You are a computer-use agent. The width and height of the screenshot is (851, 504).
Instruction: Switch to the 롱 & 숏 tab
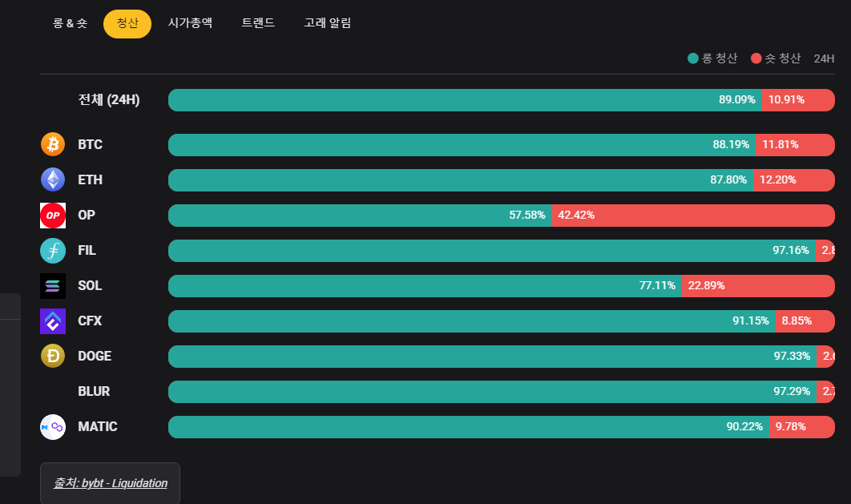point(70,24)
